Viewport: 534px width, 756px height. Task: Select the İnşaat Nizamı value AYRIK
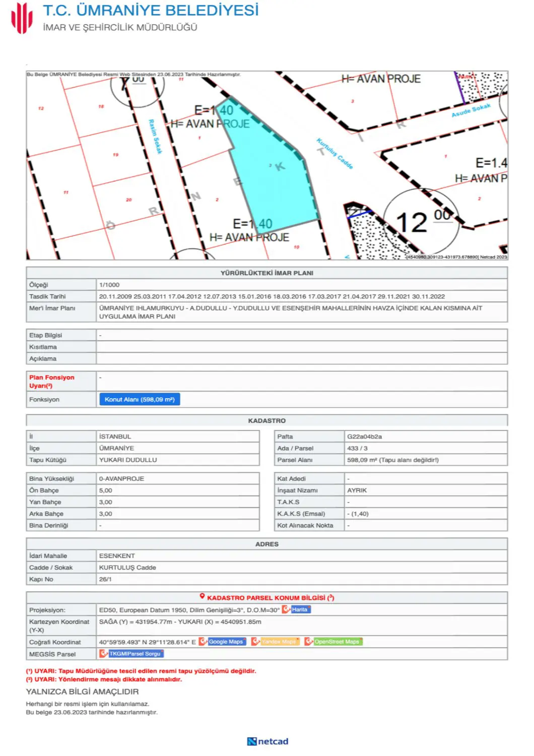pos(357,490)
